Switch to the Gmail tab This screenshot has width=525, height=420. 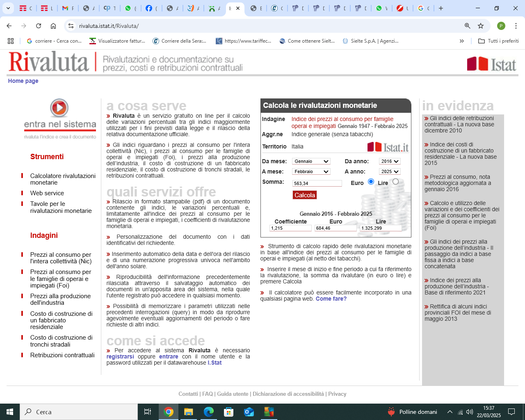coord(68,8)
